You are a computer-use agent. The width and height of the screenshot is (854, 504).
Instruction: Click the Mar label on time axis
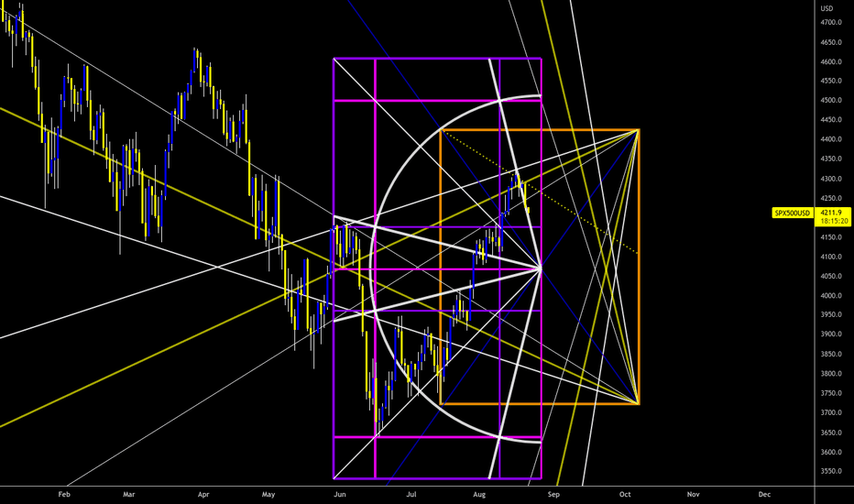(x=128, y=495)
